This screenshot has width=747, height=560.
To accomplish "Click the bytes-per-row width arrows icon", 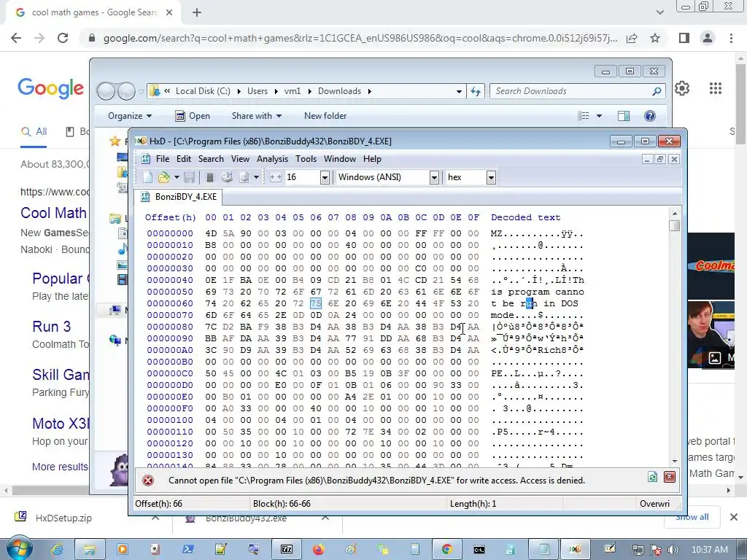I will click(275, 177).
